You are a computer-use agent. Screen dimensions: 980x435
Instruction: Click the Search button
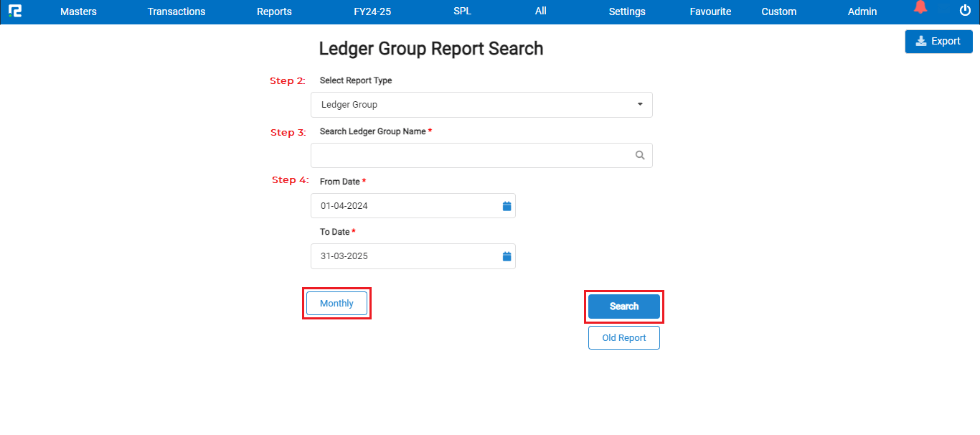click(x=623, y=307)
